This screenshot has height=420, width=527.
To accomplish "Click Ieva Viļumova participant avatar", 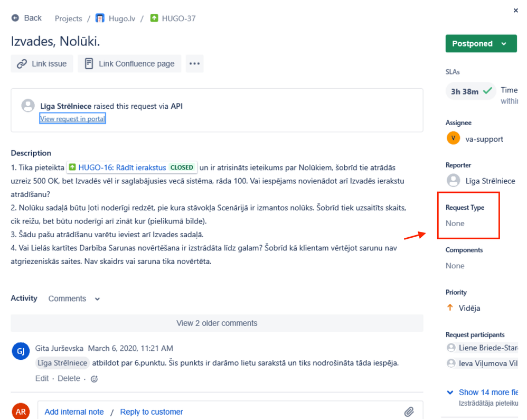I will click(x=451, y=363).
